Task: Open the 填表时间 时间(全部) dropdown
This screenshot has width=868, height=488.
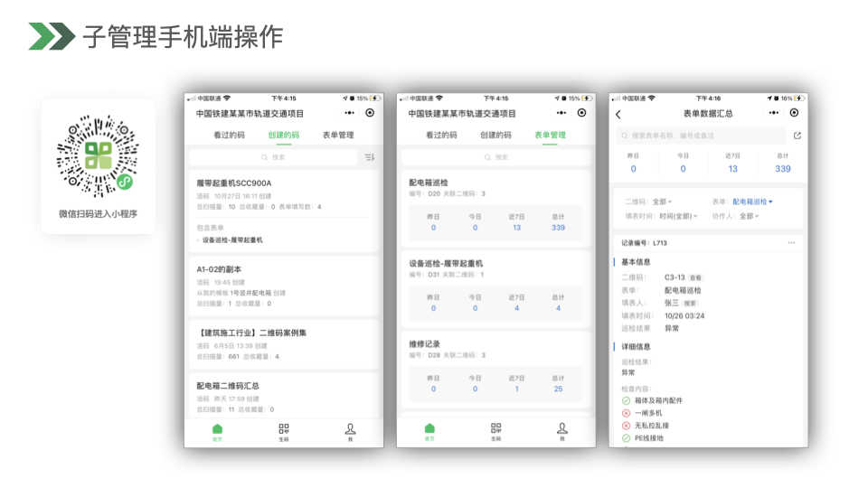Action: (x=678, y=216)
